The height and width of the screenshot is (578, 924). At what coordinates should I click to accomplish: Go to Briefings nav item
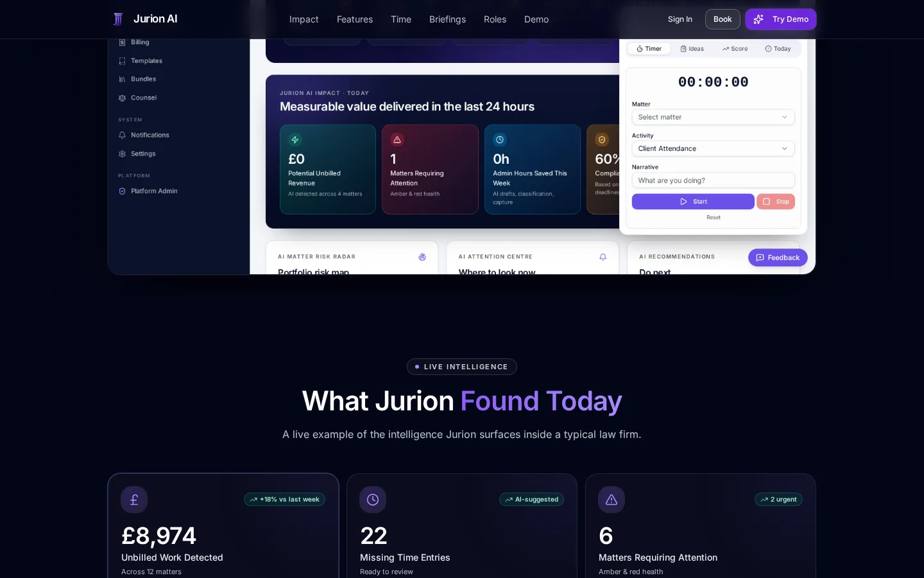coord(448,19)
